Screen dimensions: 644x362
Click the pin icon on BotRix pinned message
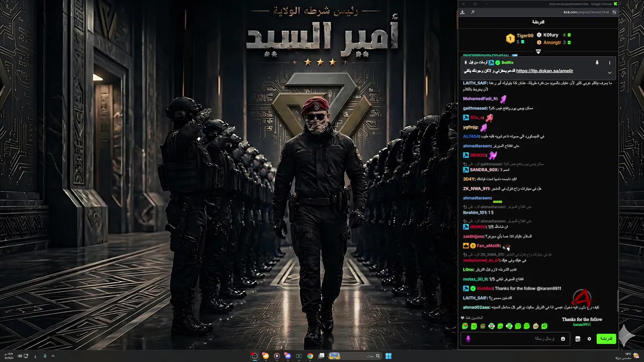(x=597, y=63)
